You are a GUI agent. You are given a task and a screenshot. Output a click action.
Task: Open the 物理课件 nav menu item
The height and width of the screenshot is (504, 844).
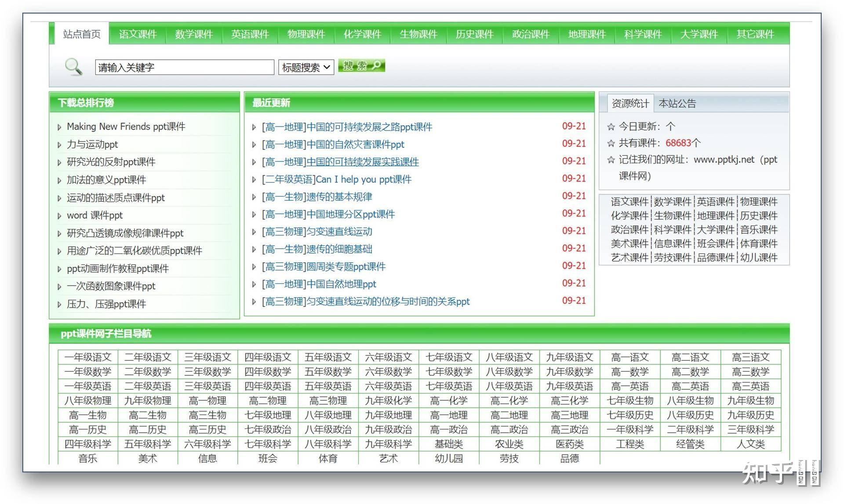click(306, 34)
